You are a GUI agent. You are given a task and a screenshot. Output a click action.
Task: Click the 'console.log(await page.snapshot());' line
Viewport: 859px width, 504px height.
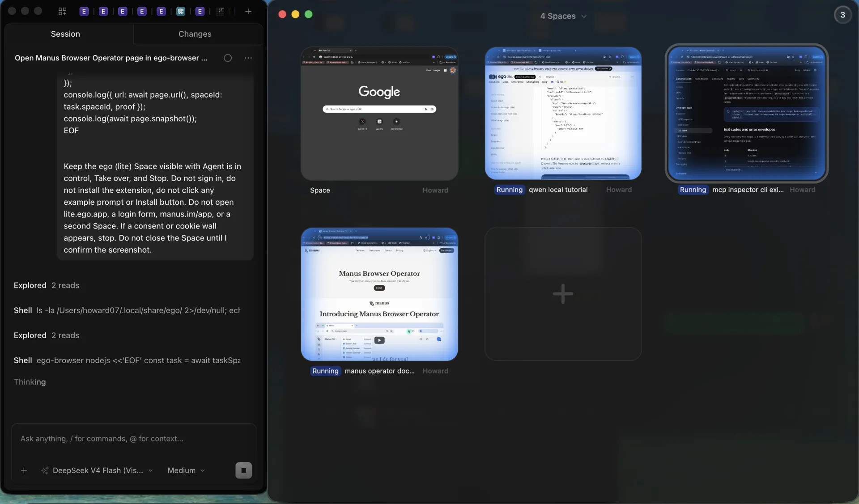130,119
